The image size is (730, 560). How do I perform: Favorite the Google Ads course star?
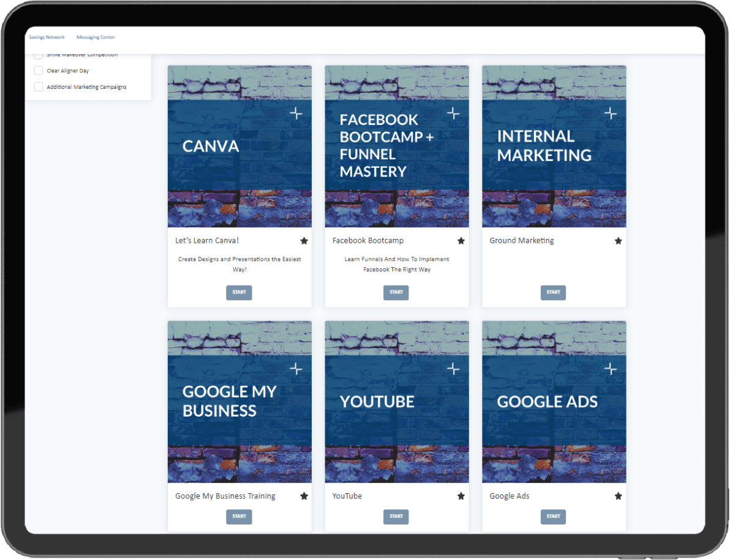619,496
